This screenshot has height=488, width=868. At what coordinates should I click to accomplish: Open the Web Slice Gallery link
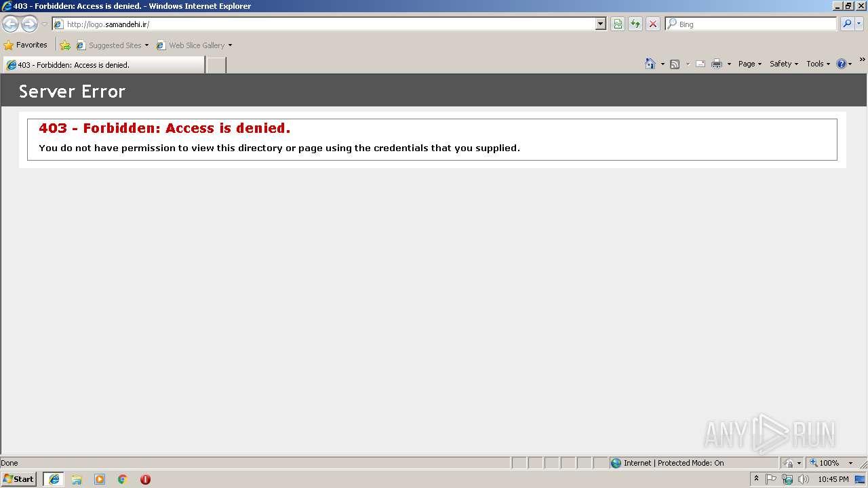[x=194, y=45]
